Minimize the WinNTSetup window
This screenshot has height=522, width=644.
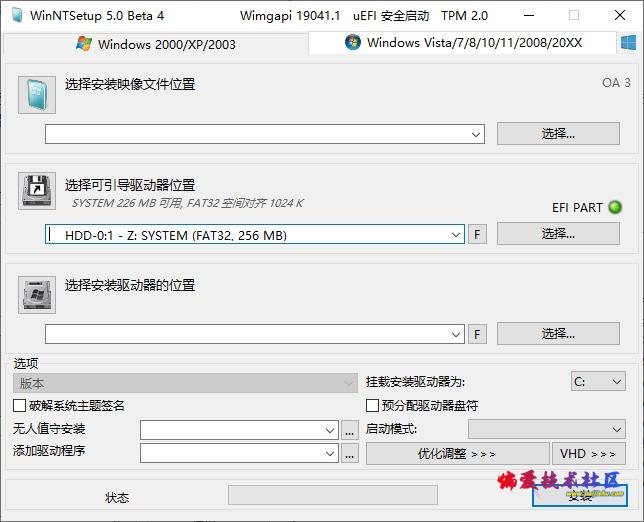click(x=529, y=16)
